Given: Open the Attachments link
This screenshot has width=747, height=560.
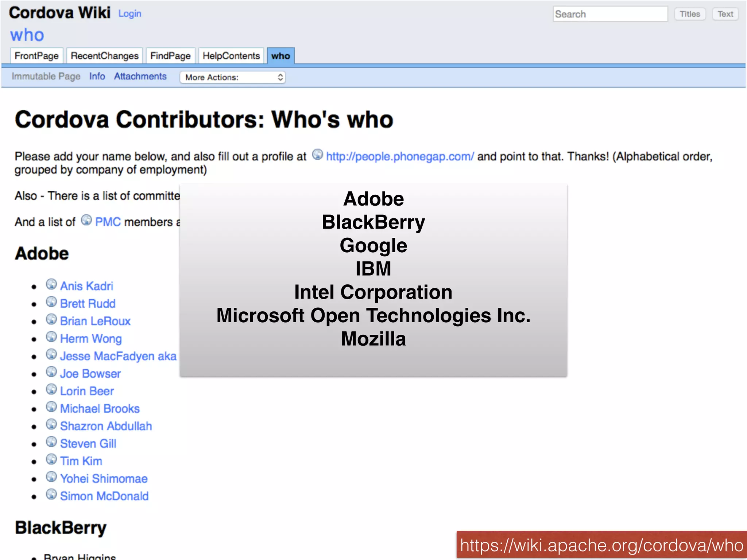Looking at the screenshot, I should point(140,76).
